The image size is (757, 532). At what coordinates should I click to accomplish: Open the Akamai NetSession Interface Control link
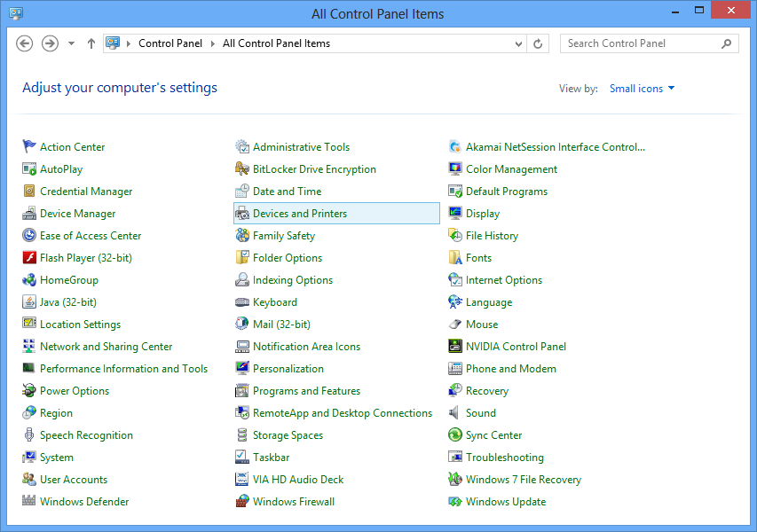click(x=556, y=146)
